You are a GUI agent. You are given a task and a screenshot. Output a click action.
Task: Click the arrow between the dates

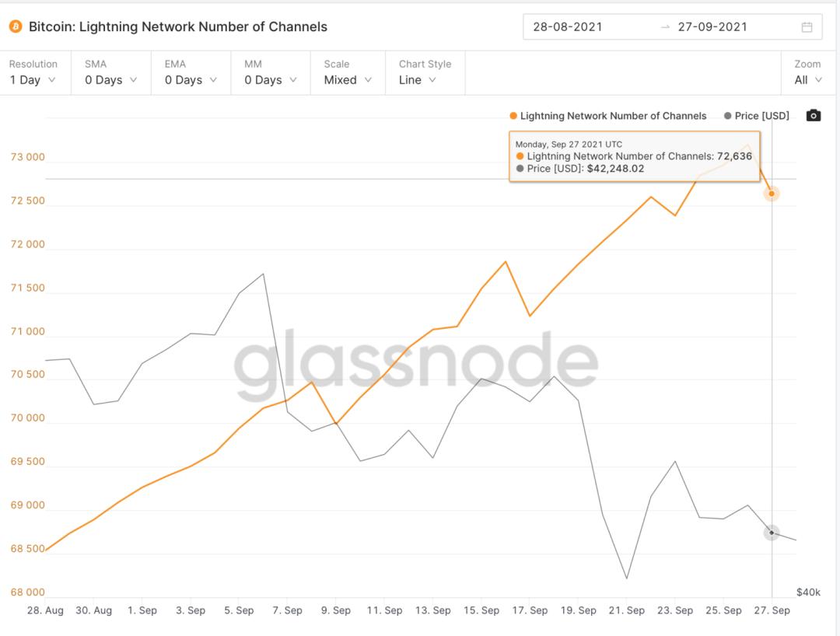[x=665, y=26]
